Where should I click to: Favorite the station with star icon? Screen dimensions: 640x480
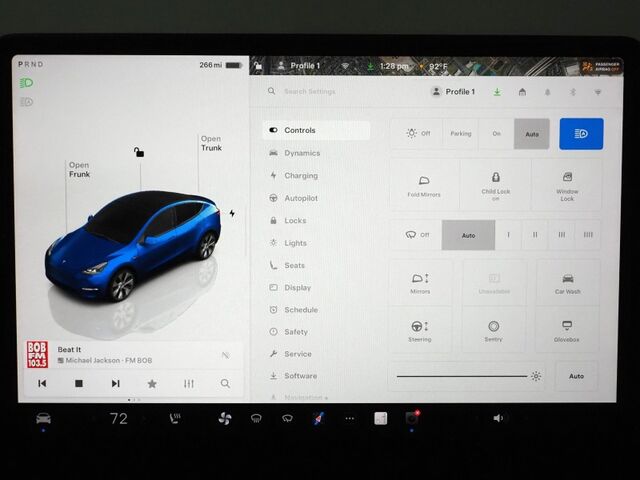[x=152, y=383]
